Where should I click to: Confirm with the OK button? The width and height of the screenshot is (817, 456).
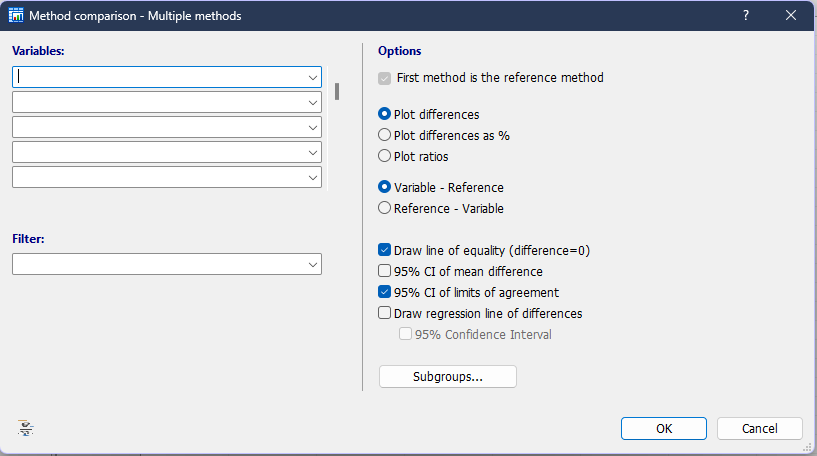(664, 428)
